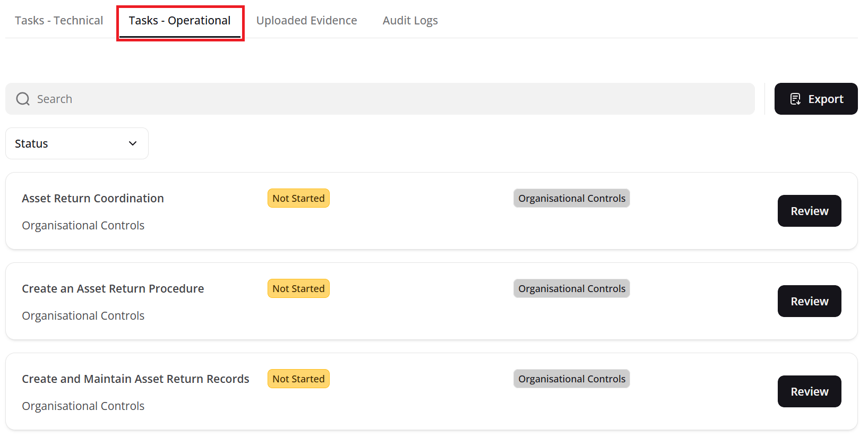Image resolution: width=868 pixels, height=436 pixels.
Task: Expand the Status dropdown chevron
Action: [133, 143]
